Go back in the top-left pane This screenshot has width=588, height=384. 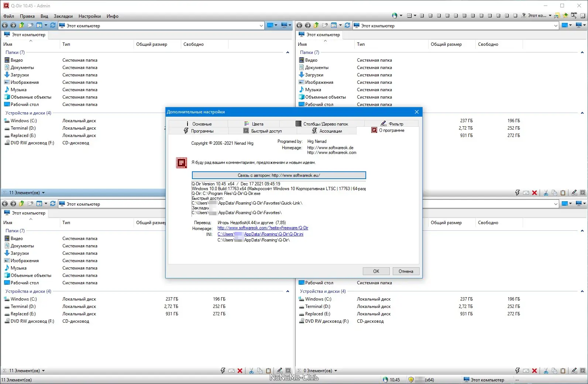[5, 25]
